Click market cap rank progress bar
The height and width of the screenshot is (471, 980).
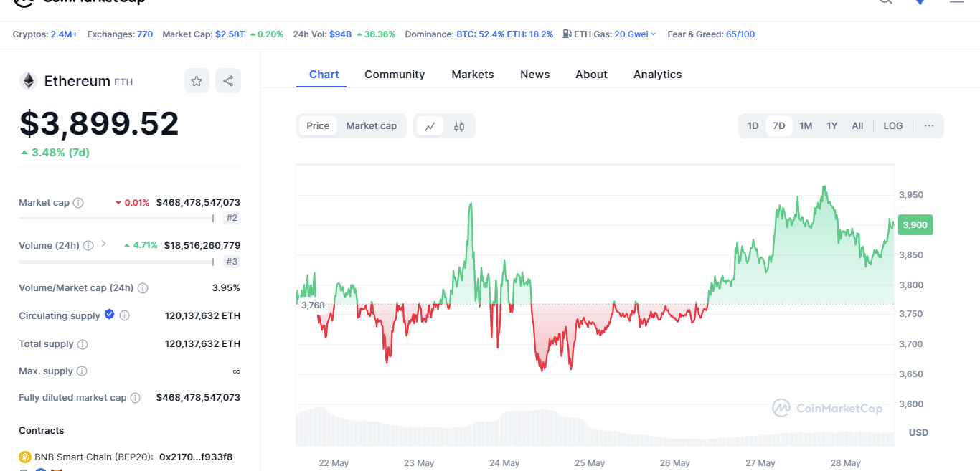pos(116,218)
